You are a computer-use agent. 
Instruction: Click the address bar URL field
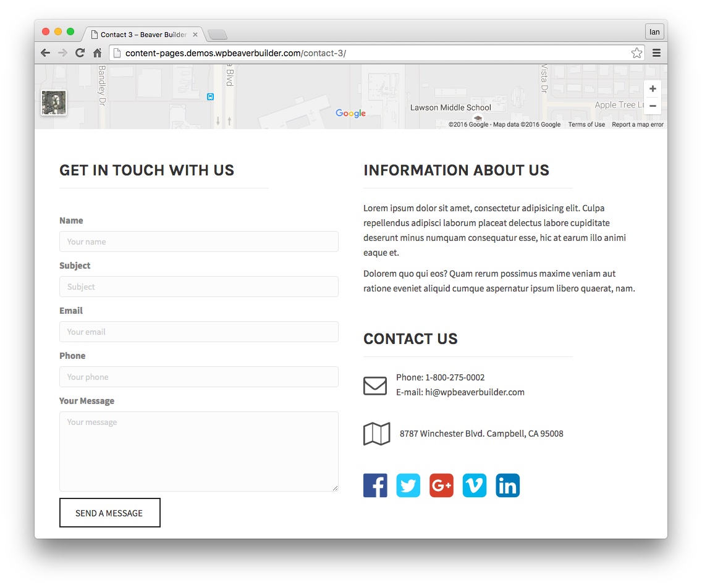(376, 52)
